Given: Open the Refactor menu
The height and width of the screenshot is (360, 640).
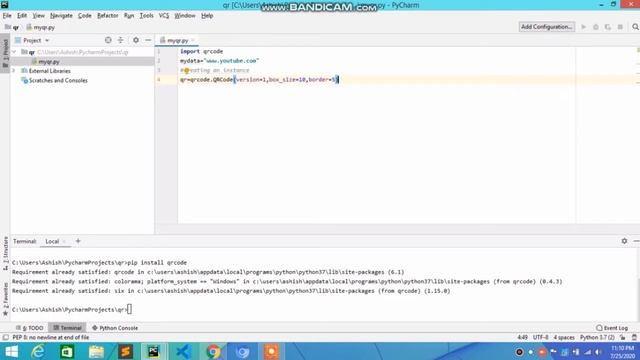Looking at the screenshot, I should [107, 16].
